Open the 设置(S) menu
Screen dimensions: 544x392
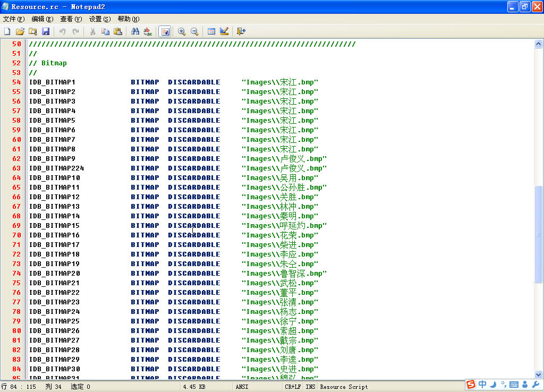pyautogui.click(x=100, y=19)
